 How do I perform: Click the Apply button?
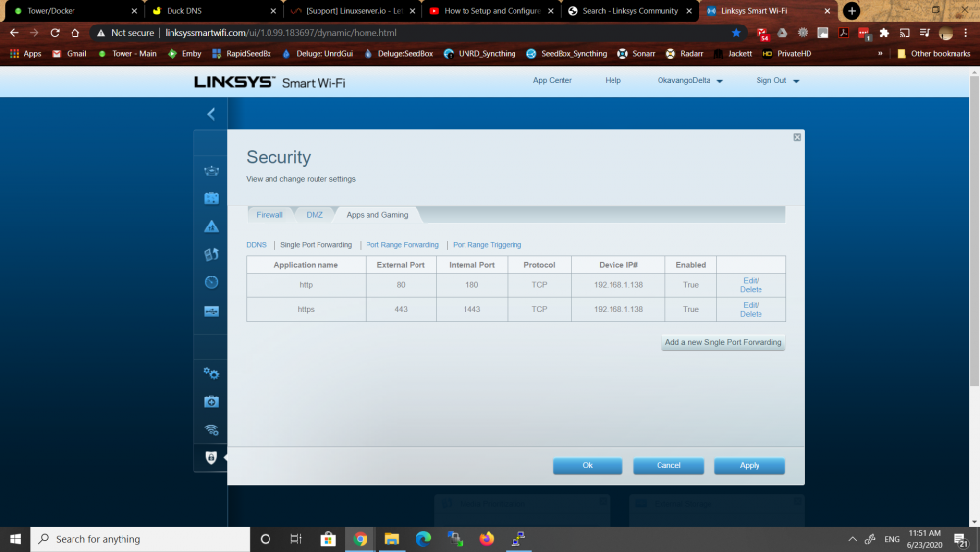[750, 465]
